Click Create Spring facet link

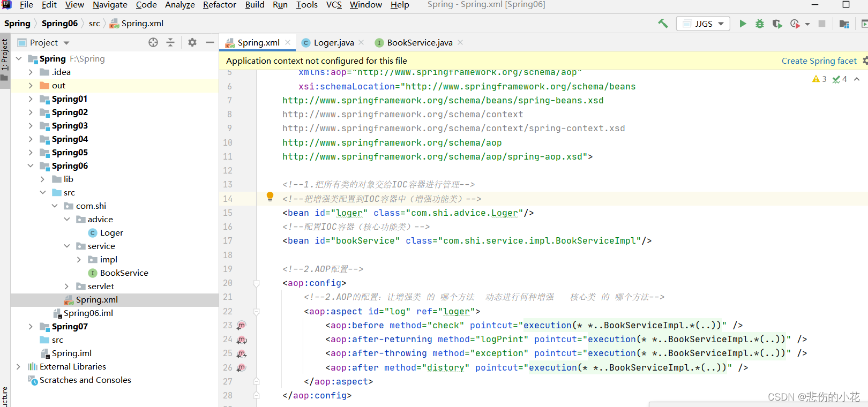coord(819,61)
